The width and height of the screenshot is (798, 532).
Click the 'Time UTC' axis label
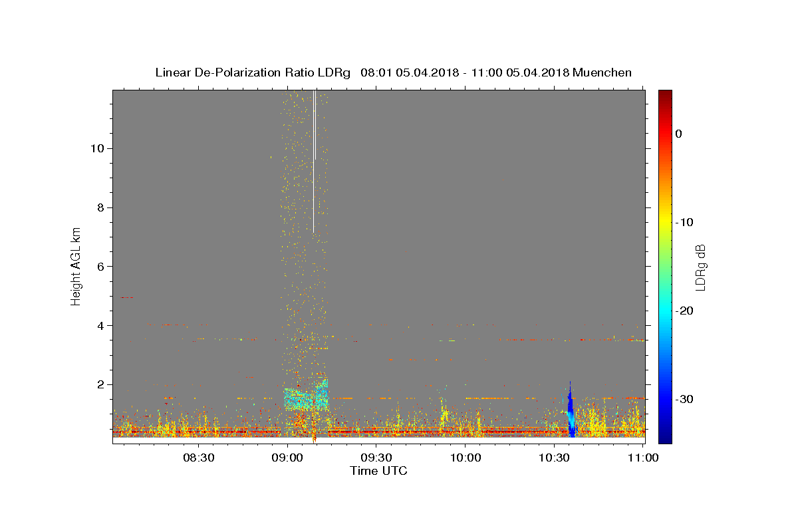[378, 471]
